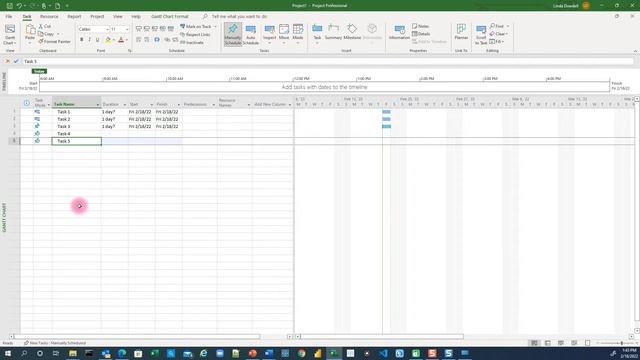Open task Information dialog
640x360 pixels.
tap(399, 33)
